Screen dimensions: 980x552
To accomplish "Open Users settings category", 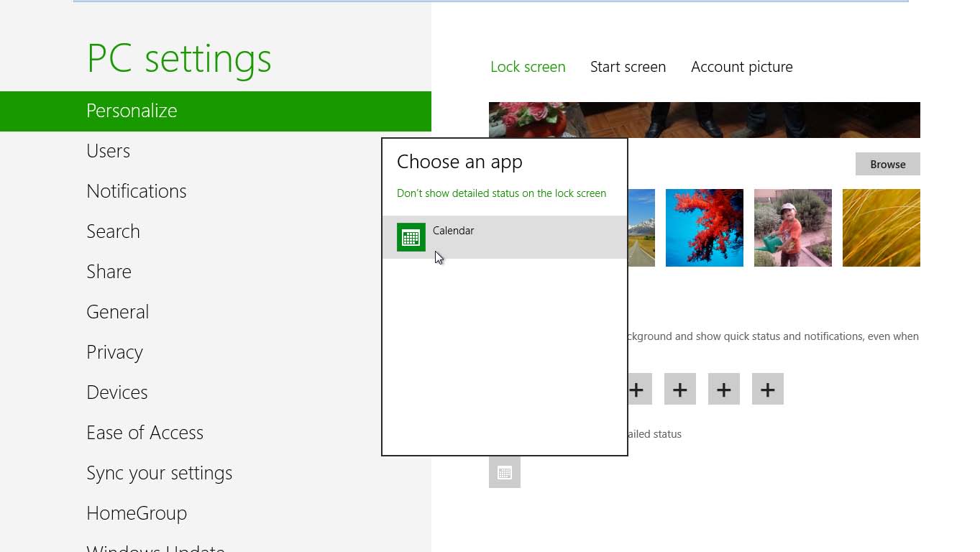I will pyautogui.click(x=109, y=151).
